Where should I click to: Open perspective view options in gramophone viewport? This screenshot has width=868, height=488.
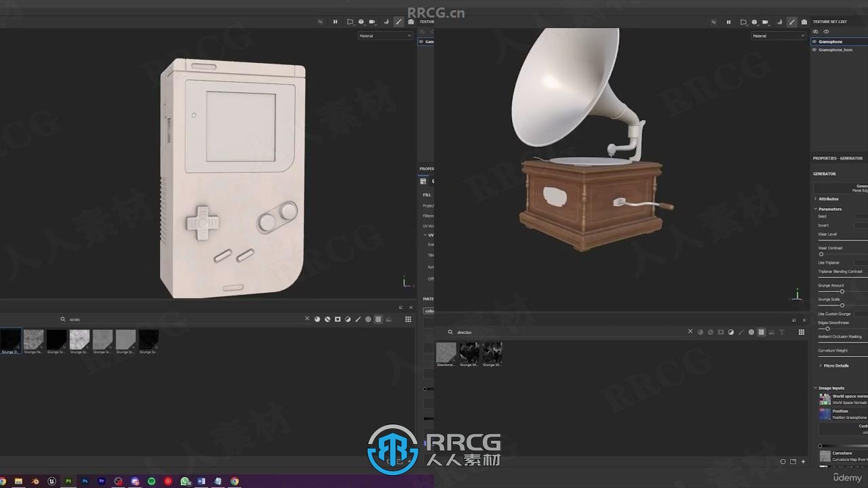point(744,22)
